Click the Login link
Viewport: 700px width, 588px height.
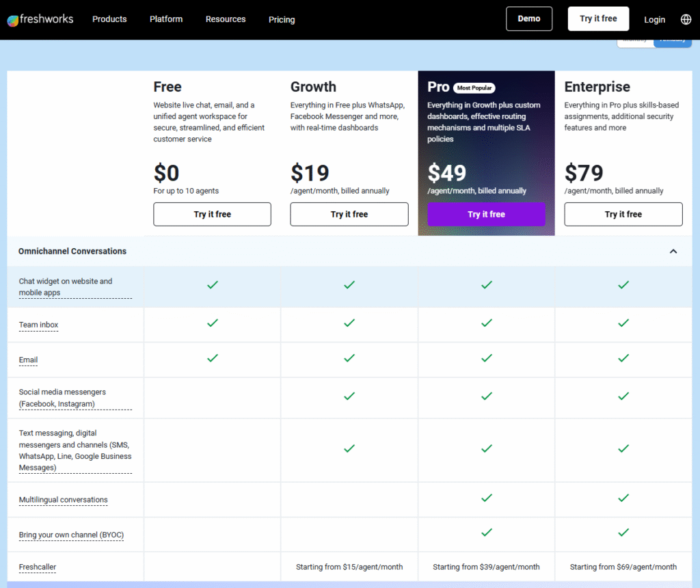(x=654, y=19)
